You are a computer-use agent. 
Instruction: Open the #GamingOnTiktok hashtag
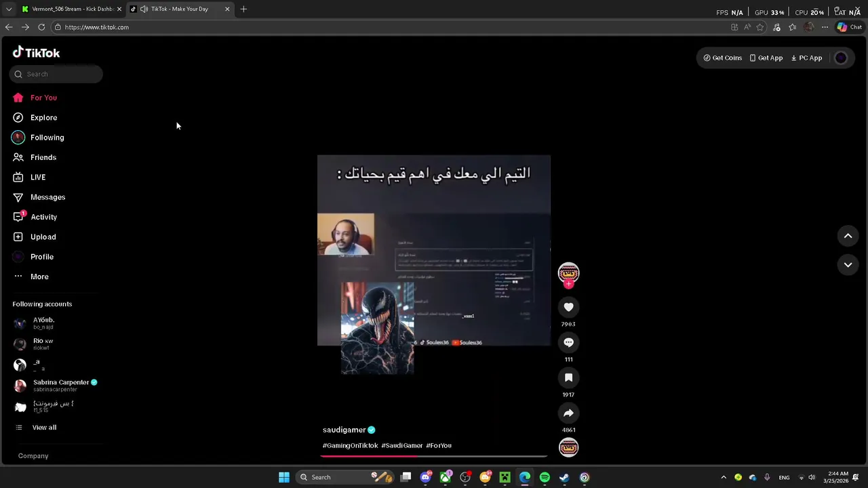pos(350,445)
